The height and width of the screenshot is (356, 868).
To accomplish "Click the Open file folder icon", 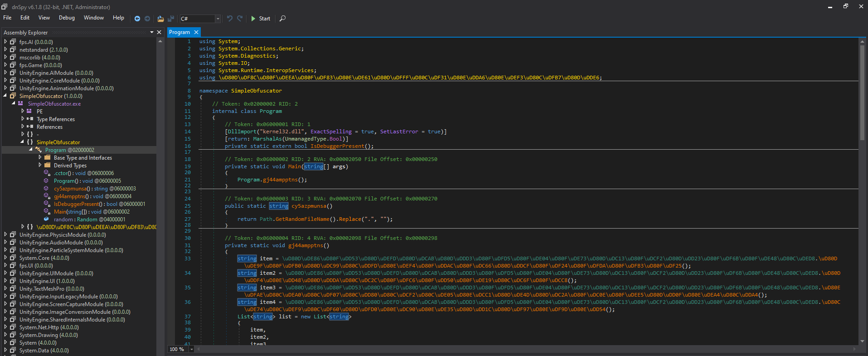I will 160,19.
